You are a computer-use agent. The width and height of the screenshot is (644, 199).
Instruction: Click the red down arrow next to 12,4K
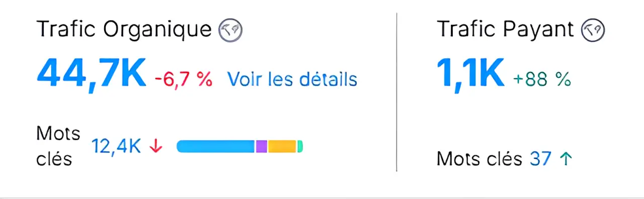pyautogui.click(x=156, y=147)
